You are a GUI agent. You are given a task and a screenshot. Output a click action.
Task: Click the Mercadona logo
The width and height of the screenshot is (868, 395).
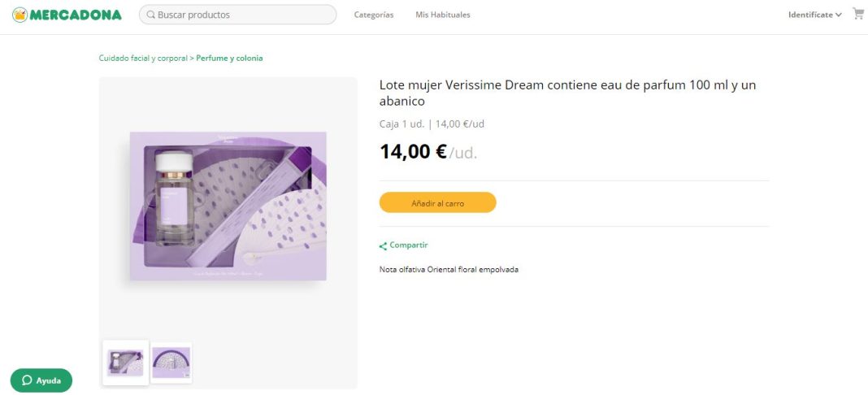[67, 15]
